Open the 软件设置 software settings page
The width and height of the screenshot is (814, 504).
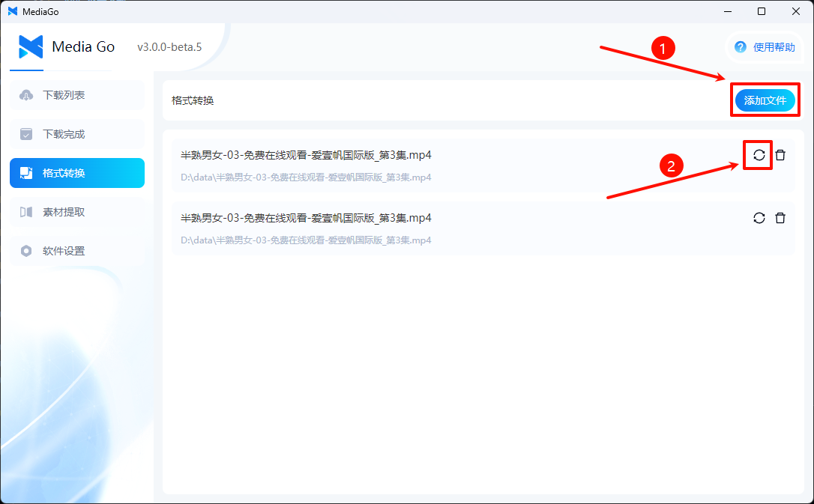77,250
